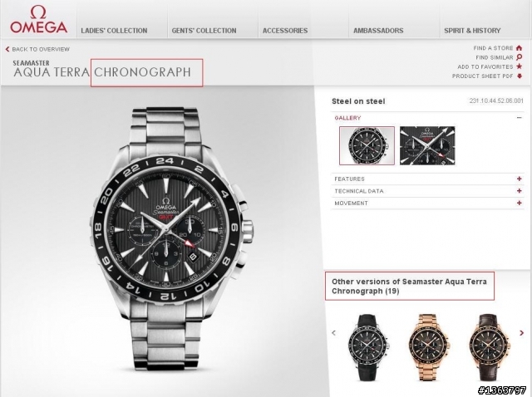Click the Accessories navigation link
This screenshot has height=397, width=532.
(285, 31)
